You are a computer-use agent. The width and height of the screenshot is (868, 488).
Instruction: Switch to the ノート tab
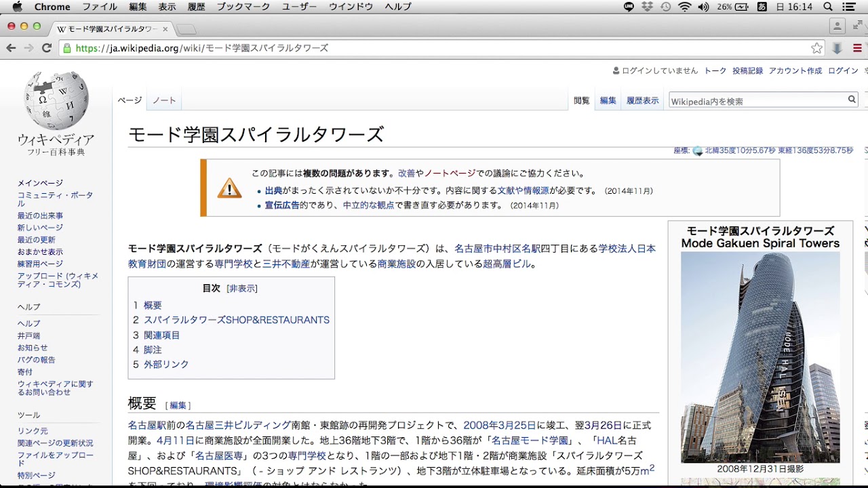[x=164, y=100]
